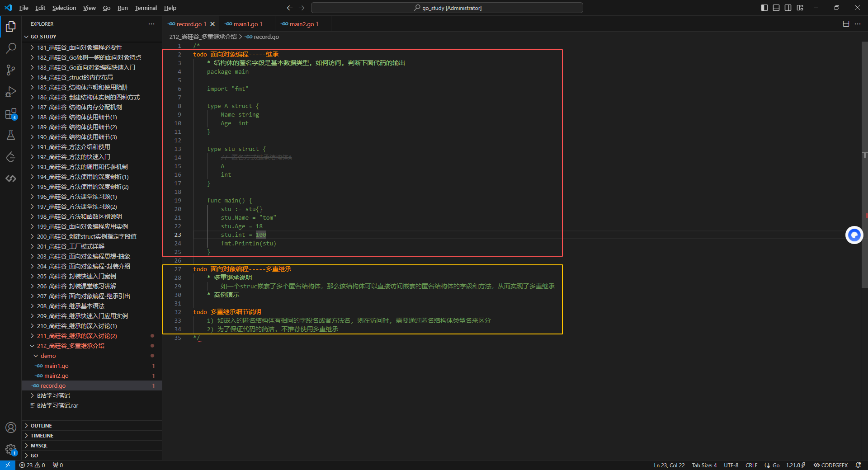Show ports forwarded indicator in status bar
The height and width of the screenshot is (470, 868).
click(57, 465)
